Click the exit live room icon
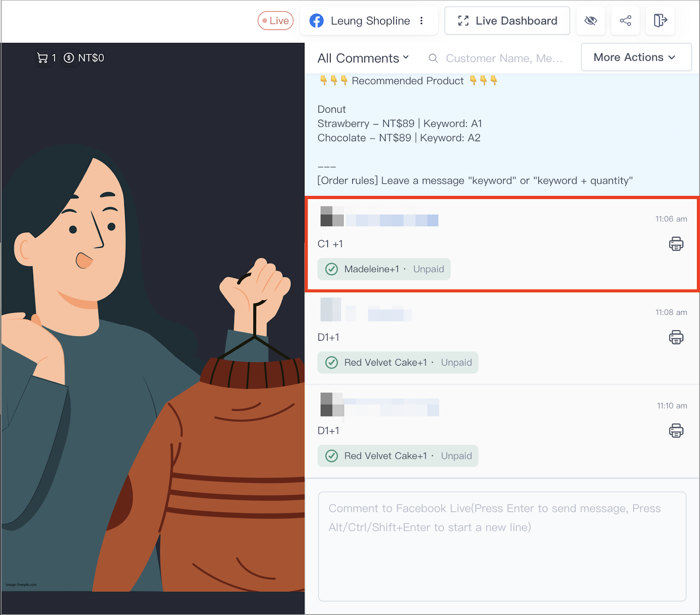700x615 pixels. 660,21
